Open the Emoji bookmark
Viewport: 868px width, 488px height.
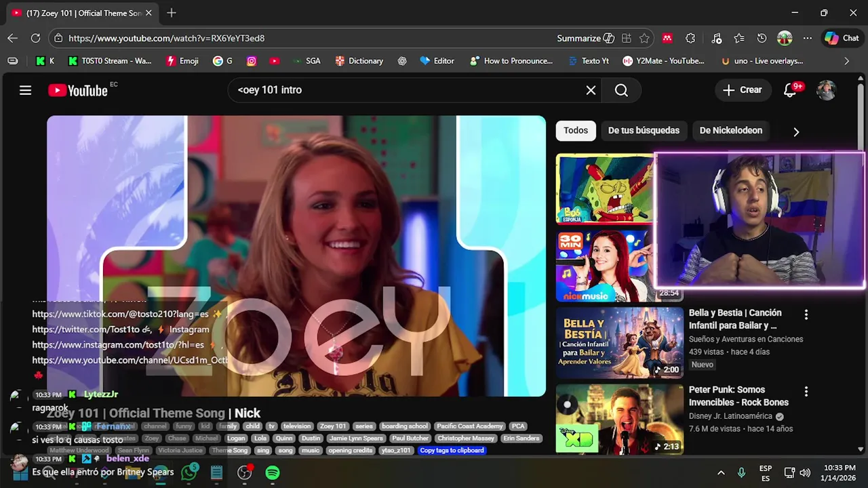[182, 61]
